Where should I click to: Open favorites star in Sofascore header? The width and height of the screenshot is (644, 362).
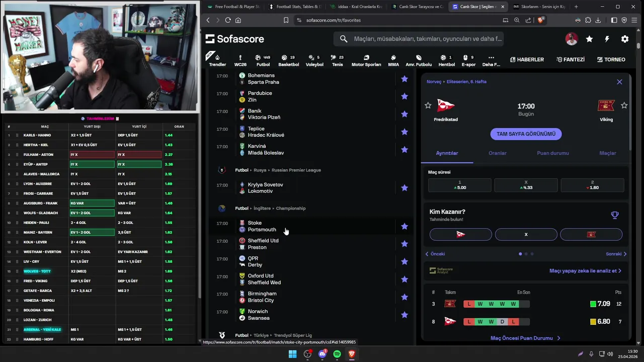(589, 39)
